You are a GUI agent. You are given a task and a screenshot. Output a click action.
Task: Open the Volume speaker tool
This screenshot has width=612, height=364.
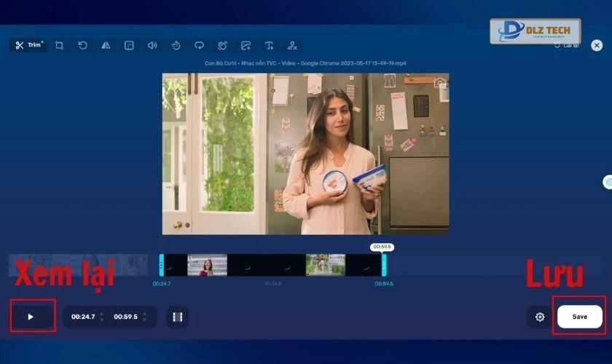pos(152,45)
